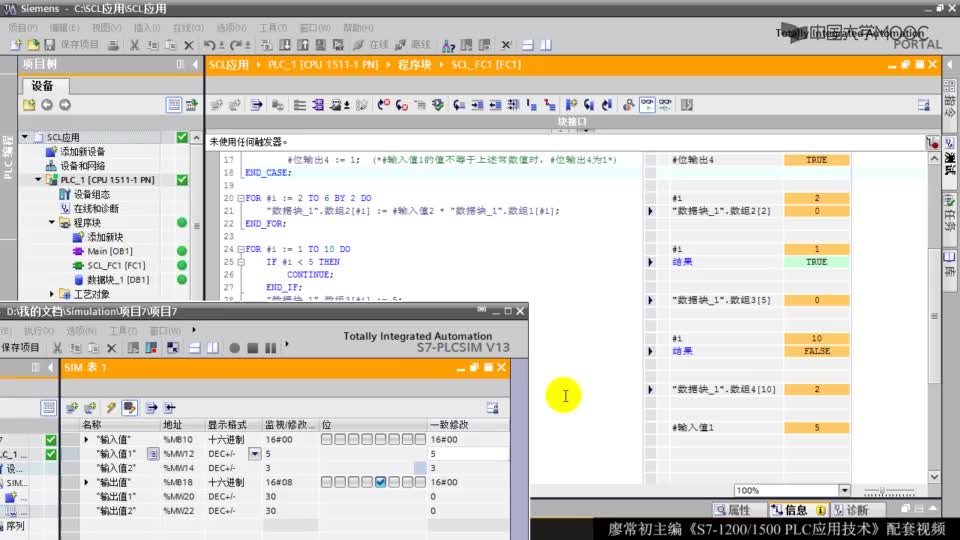The width and height of the screenshot is (960, 540).
Task: Click the accessible devices icon with question mark
Action: pyautogui.click(x=448, y=45)
